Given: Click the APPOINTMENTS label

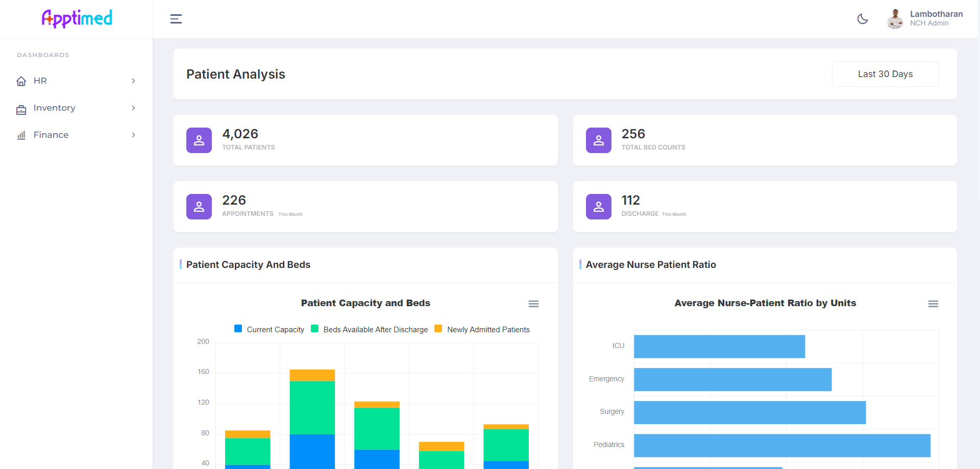Looking at the screenshot, I should [x=248, y=214].
